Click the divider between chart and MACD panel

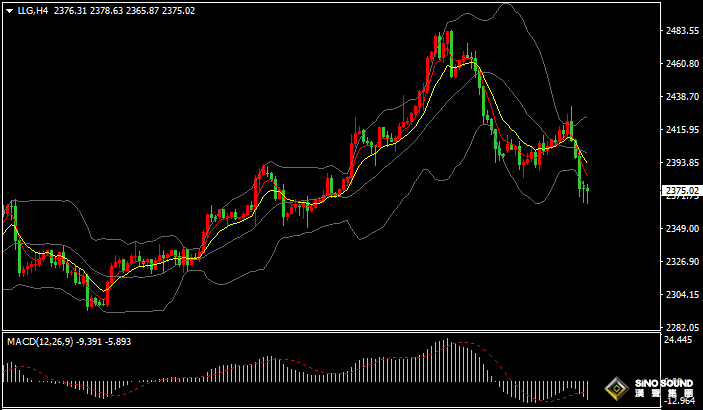[x=330, y=333]
